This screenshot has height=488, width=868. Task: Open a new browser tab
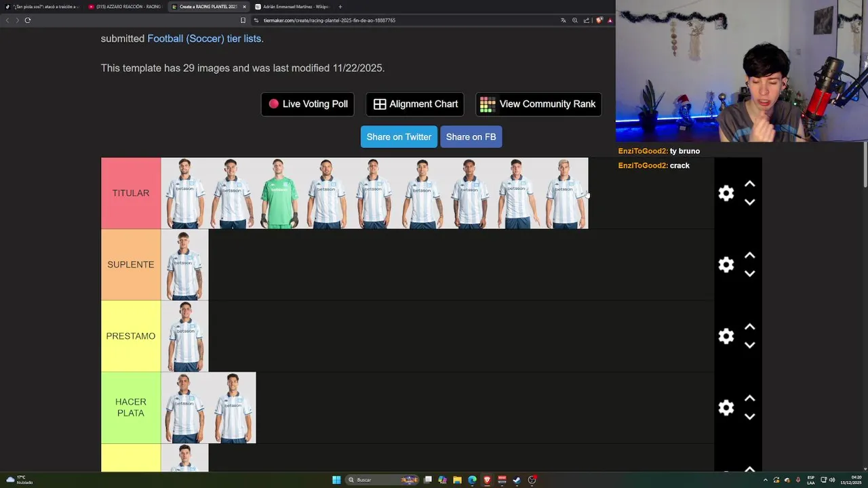tap(340, 7)
